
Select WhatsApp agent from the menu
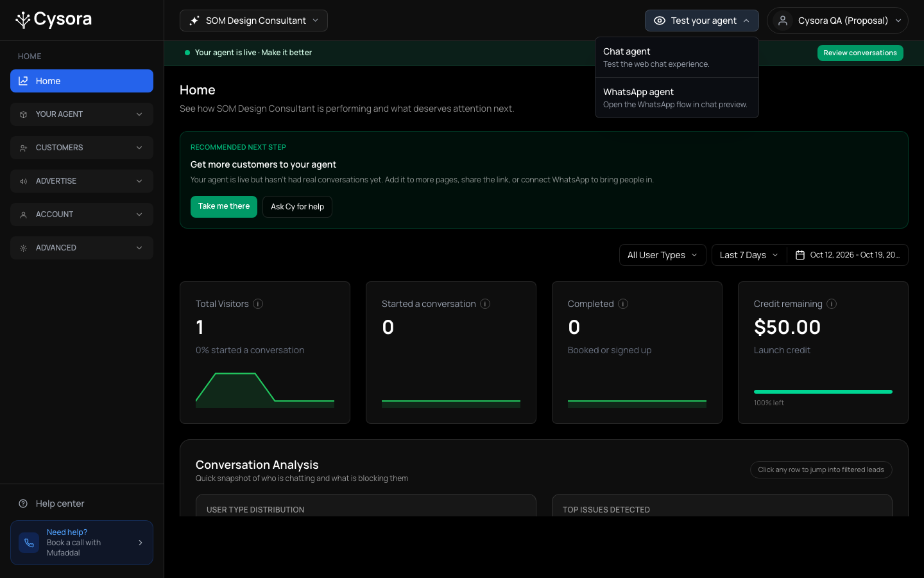[x=676, y=98]
